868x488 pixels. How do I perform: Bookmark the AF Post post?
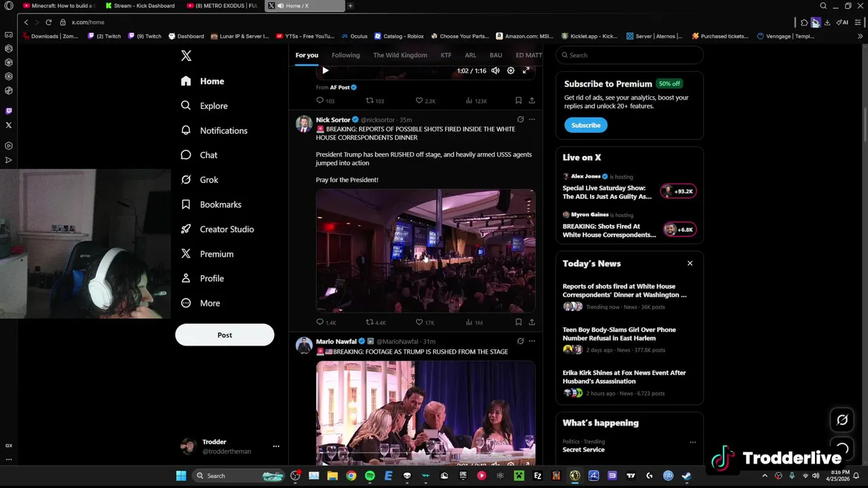[x=518, y=100]
